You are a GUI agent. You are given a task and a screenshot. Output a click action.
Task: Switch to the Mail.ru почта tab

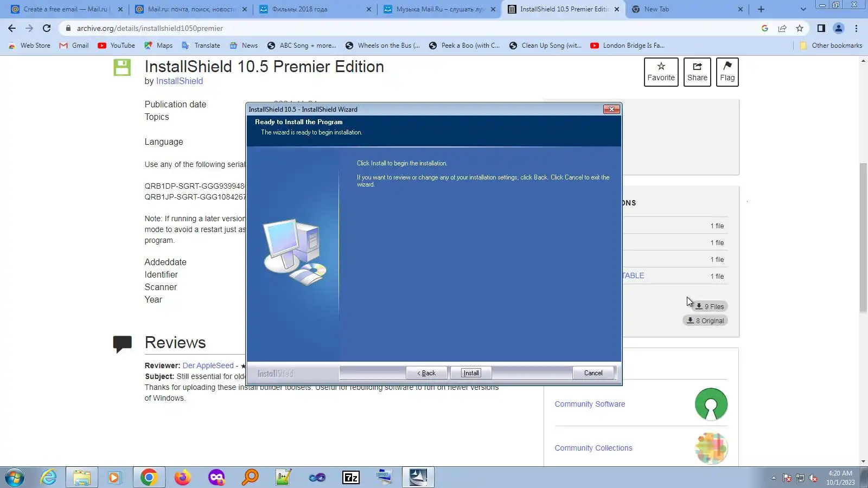click(x=192, y=9)
